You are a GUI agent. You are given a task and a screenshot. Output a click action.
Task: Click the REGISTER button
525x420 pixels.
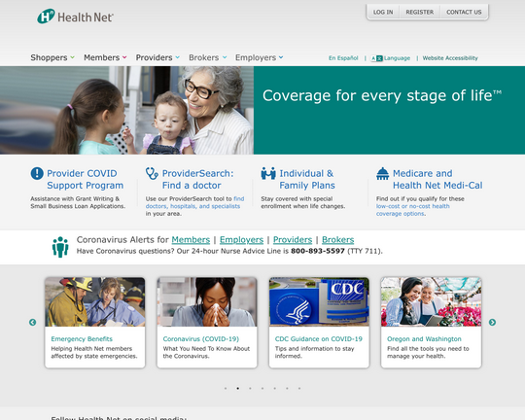tap(420, 12)
